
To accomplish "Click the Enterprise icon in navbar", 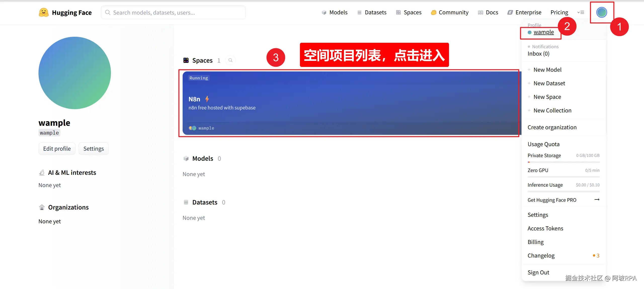I will pyautogui.click(x=510, y=12).
